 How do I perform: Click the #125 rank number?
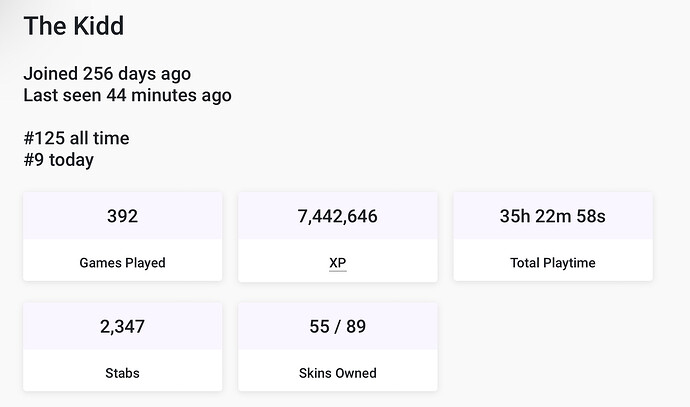pyautogui.click(x=44, y=138)
